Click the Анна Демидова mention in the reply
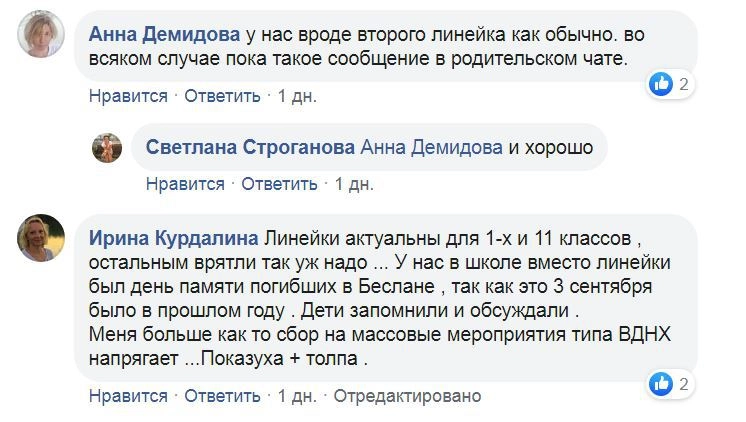The width and height of the screenshot is (746, 422). [x=431, y=147]
